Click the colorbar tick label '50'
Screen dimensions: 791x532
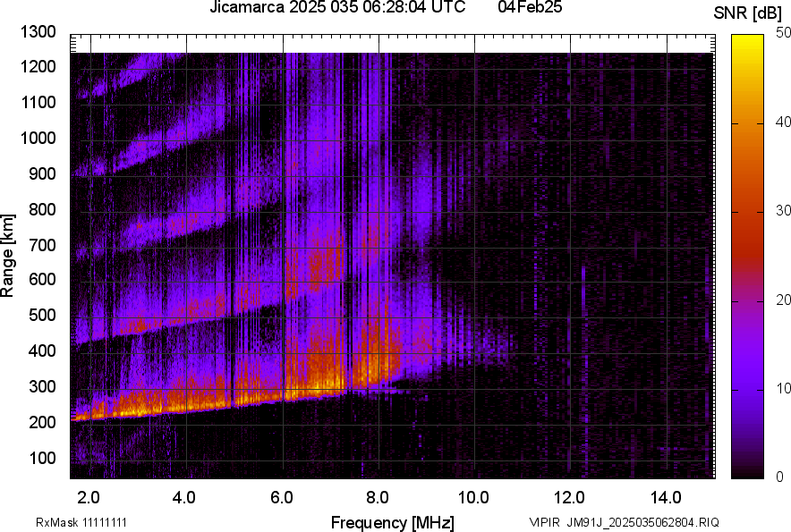[x=782, y=33]
